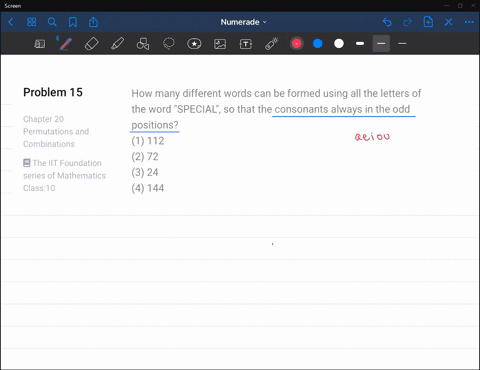Maximize the Screen window
This screenshot has height=370, width=480.
click(460, 6)
